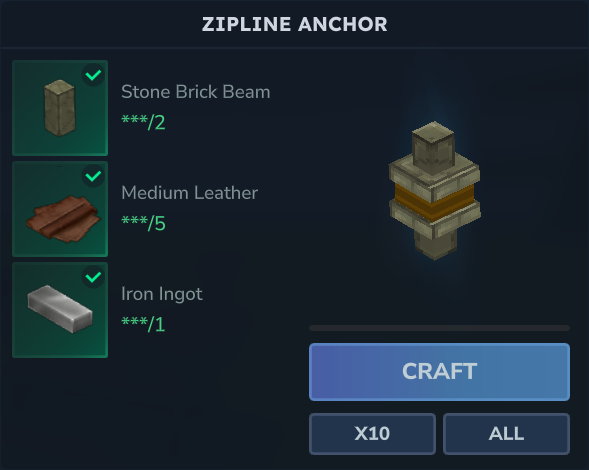Click the green checkmark on Stone Brick Beam

(x=93, y=75)
